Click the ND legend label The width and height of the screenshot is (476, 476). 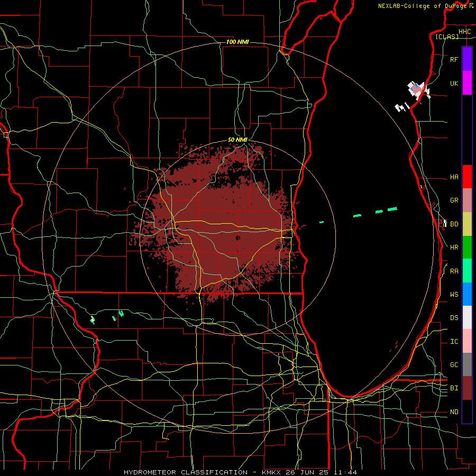click(x=454, y=412)
